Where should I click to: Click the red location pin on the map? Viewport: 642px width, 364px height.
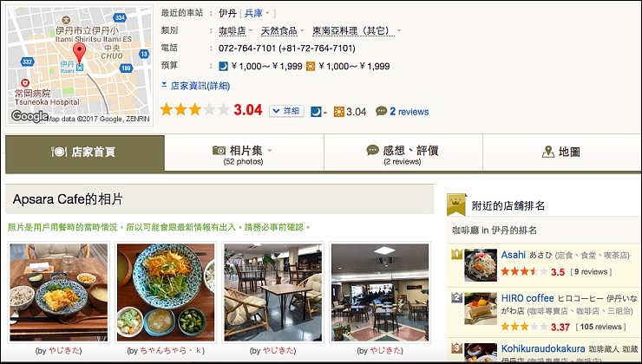click(x=80, y=53)
